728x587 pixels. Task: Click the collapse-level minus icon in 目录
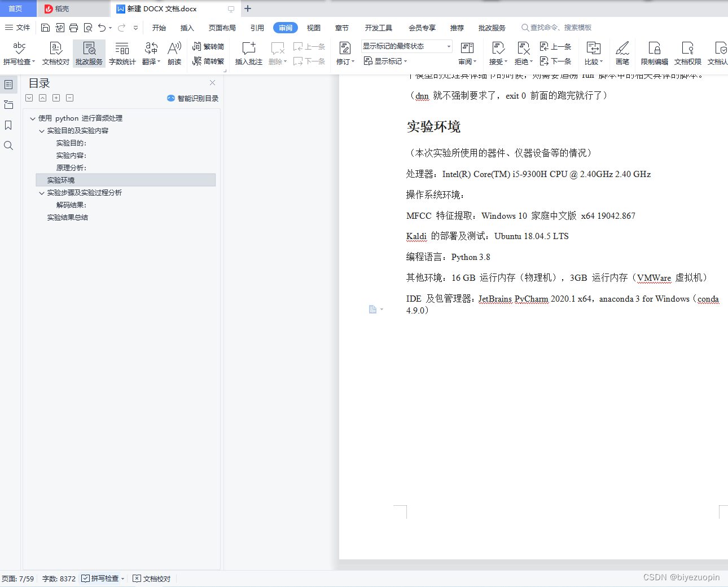(70, 98)
